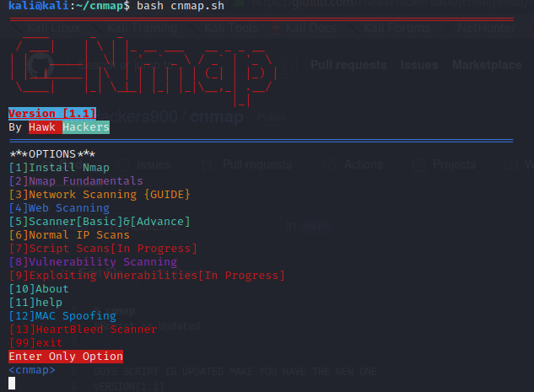
Task: Select '[8]Vulnerability Scanning' line
Action: pyautogui.click(x=93, y=262)
